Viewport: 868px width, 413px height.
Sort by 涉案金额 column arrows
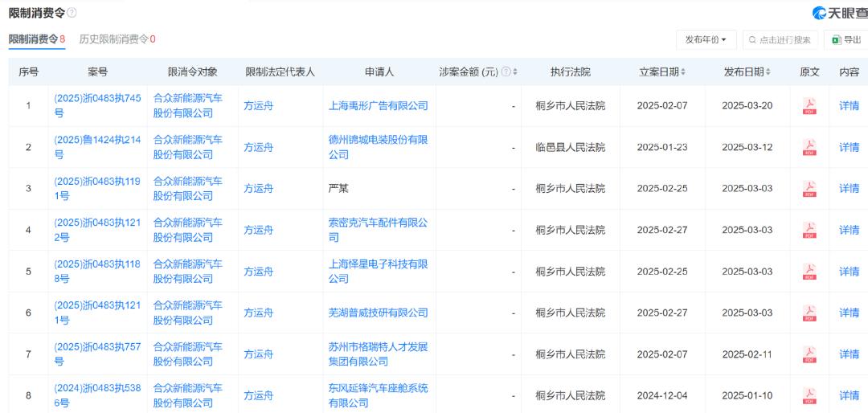coord(515,72)
